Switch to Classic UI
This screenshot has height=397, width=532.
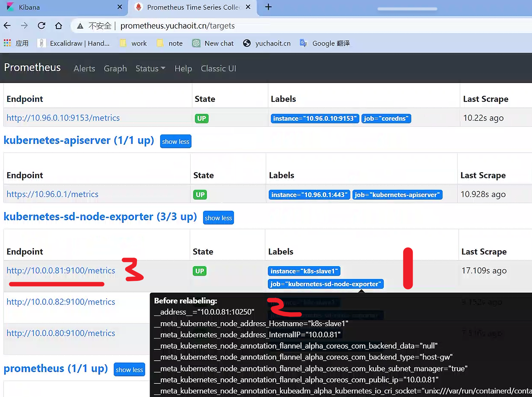tap(218, 69)
